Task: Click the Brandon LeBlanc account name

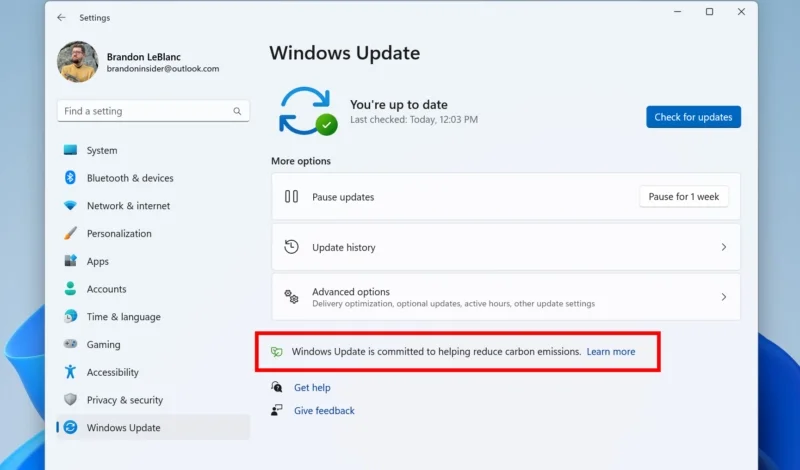Action: tap(144, 57)
